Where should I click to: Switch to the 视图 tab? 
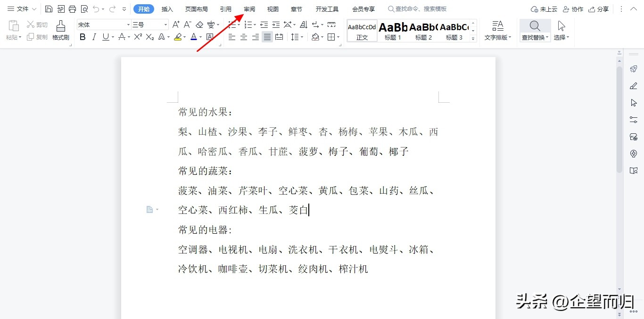(x=273, y=9)
